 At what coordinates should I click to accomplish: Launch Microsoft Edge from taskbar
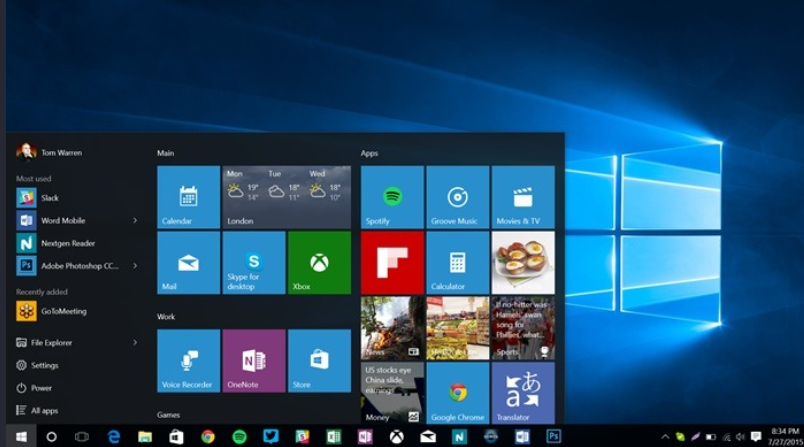click(x=114, y=437)
